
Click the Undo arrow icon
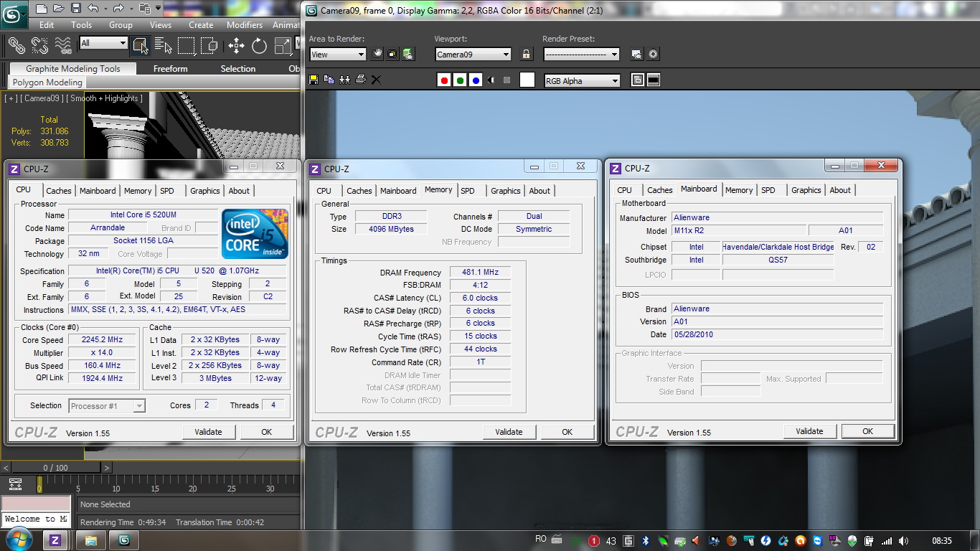point(93,9)
